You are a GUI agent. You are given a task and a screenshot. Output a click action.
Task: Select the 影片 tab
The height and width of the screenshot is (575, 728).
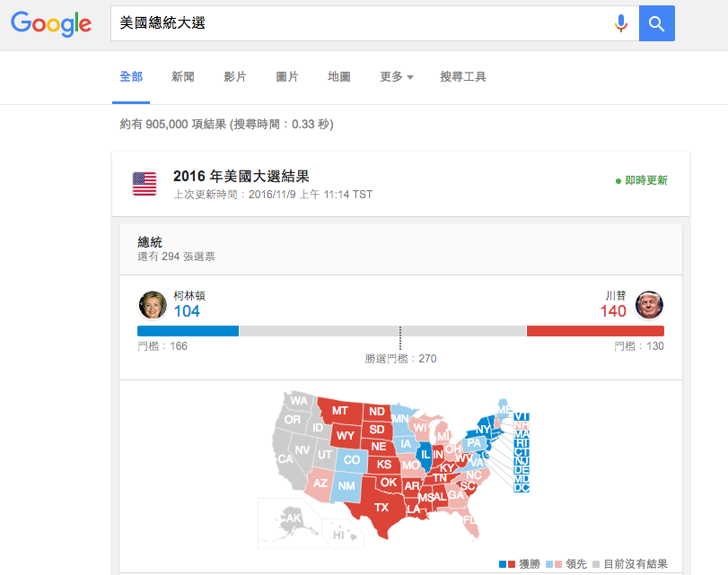pos(235,77)
